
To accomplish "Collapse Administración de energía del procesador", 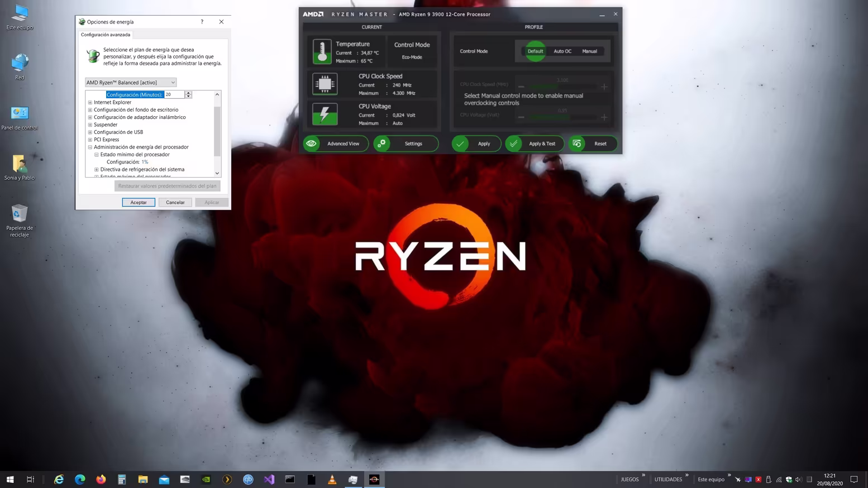I will (x=90, y=147).
